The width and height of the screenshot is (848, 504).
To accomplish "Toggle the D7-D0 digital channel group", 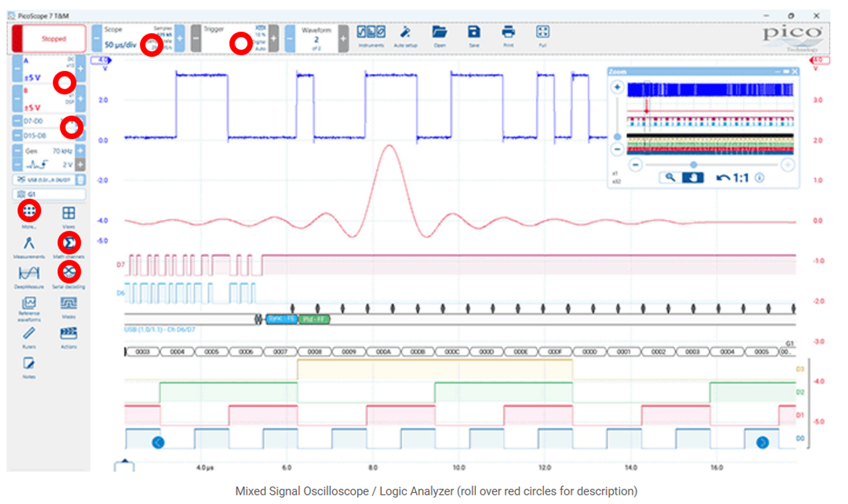I will coord(40,122).
